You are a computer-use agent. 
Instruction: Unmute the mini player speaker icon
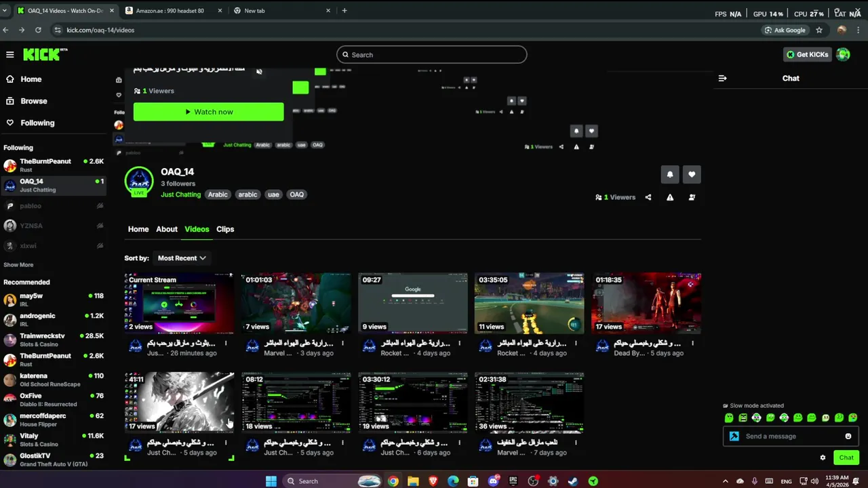pos(259,71)
